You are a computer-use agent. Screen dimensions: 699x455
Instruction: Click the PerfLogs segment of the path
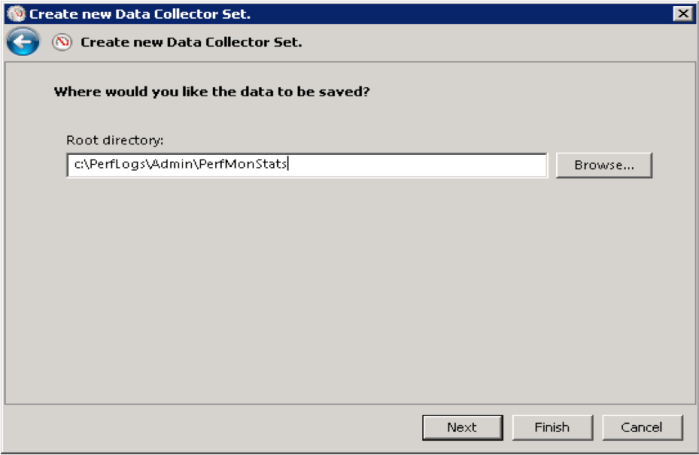[x=115, y=165]
